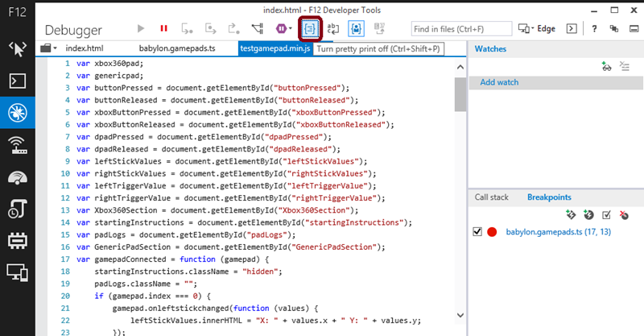Open the Emulation devices tool in sidebar
The height and width of the screenshot is (336, 644).
click(18, 272)
